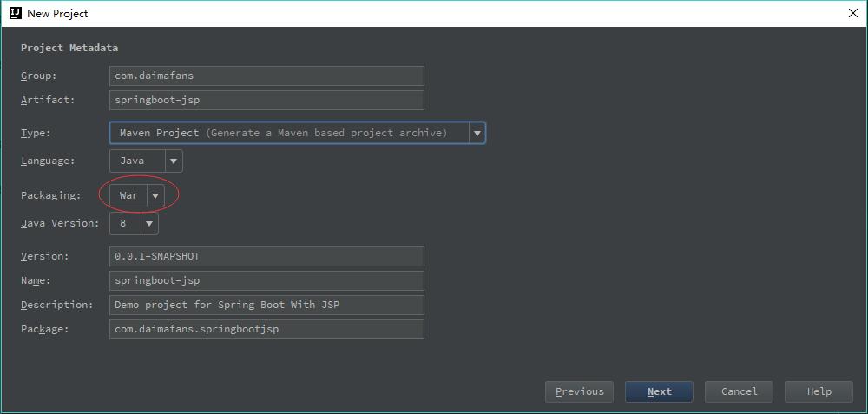The width and height of the screenshot is (868, 414).
Task: Open the Type dropdown arrow
Action: tap(476, 133)
